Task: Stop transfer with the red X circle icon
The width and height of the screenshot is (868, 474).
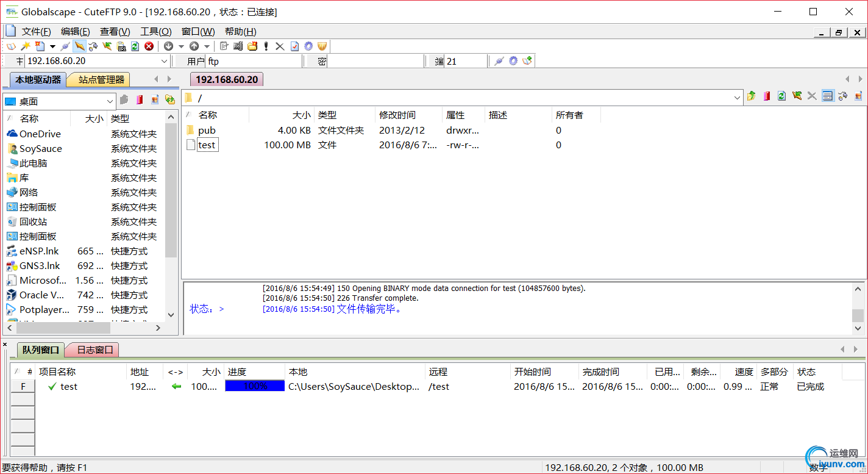Action: pyautogui.click(x=149, y=46)
